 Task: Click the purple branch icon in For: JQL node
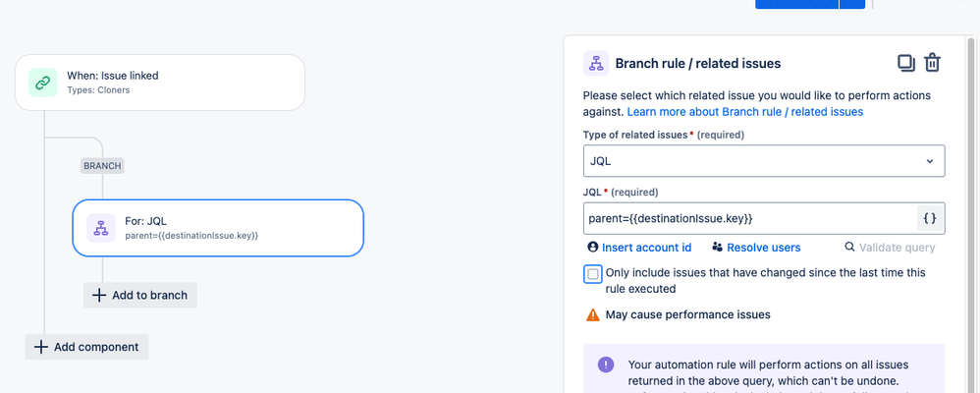100,228
